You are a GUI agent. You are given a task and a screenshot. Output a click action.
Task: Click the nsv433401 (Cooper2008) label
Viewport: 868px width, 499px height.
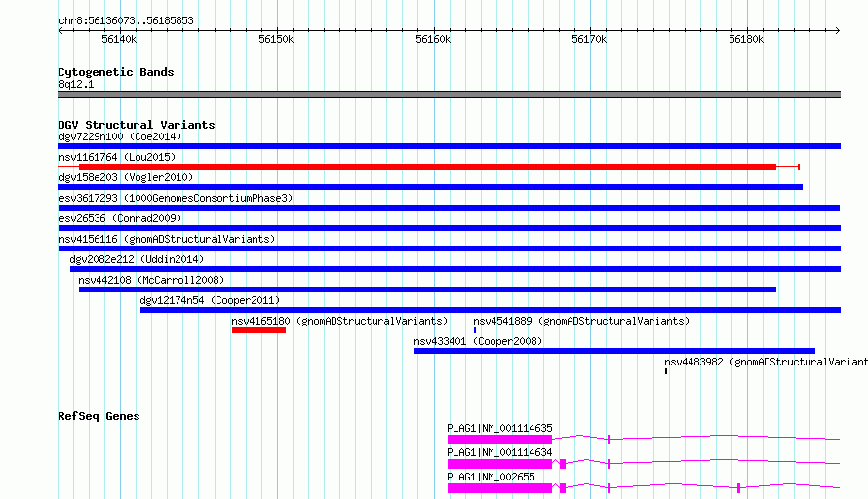(478, 341)
